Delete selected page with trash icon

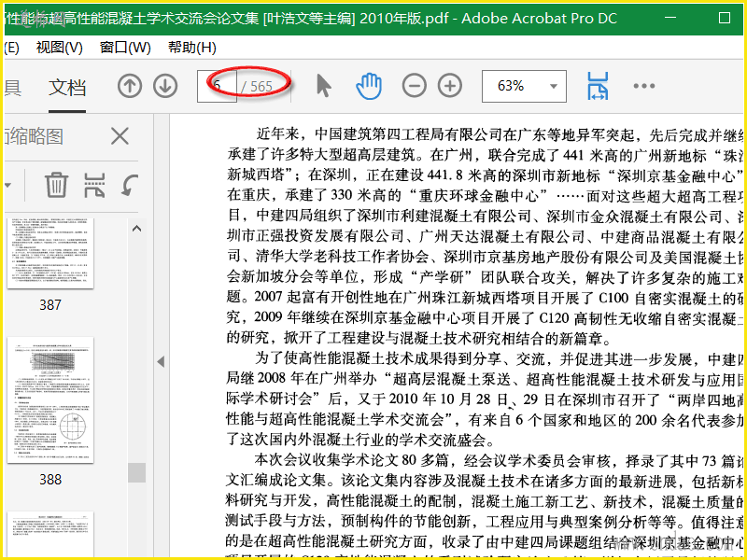point(56,185)
